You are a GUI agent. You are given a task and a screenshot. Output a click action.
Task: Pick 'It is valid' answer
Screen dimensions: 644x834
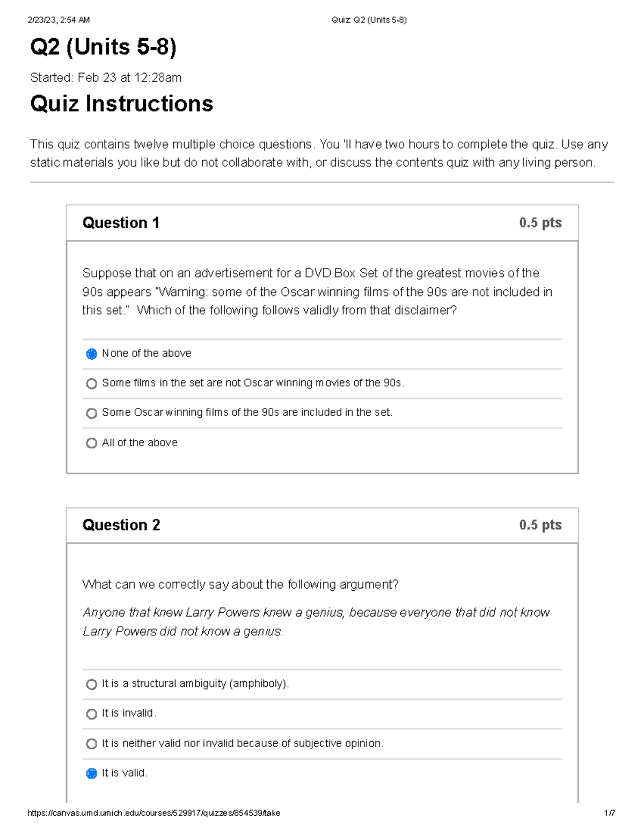coord(91,774)
